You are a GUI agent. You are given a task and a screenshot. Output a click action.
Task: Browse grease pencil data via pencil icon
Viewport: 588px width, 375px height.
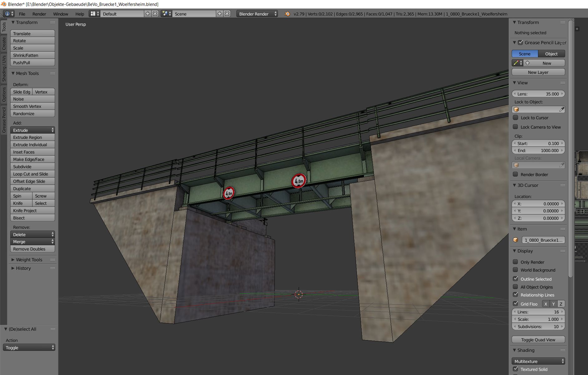[517, 63]
